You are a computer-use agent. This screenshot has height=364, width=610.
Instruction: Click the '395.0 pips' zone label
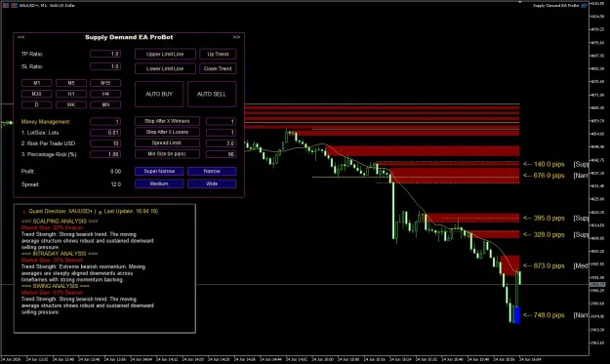pyautogui.click(x=544, y=219)
